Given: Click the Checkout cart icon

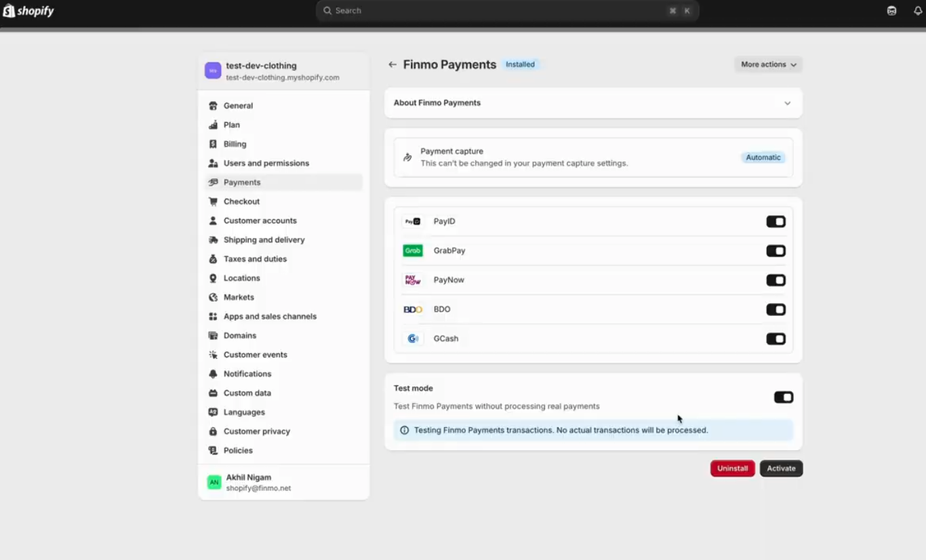Looking at the screenshot, I should tap(213, 201).
